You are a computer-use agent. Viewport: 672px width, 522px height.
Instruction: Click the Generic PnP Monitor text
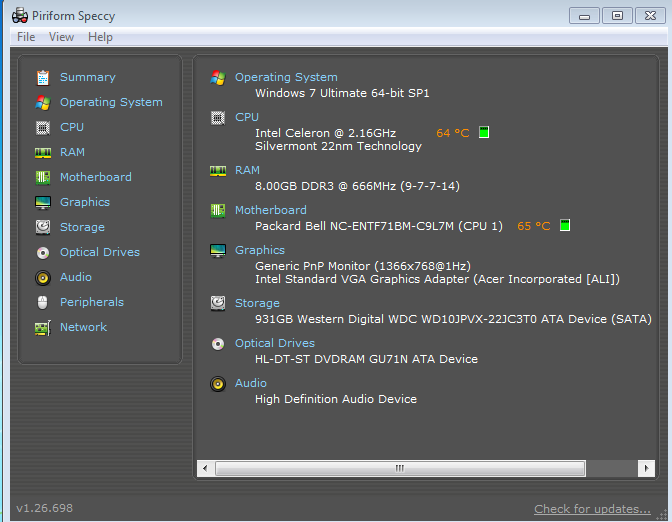(363, 266)
